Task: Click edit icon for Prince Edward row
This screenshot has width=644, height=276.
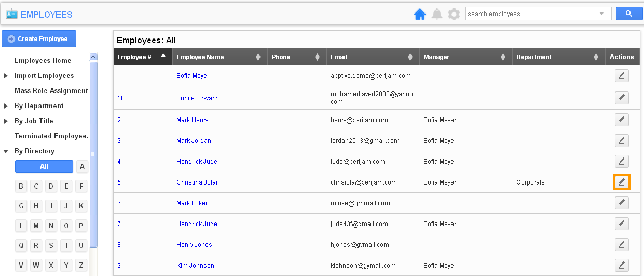Action: coord(622,98)
